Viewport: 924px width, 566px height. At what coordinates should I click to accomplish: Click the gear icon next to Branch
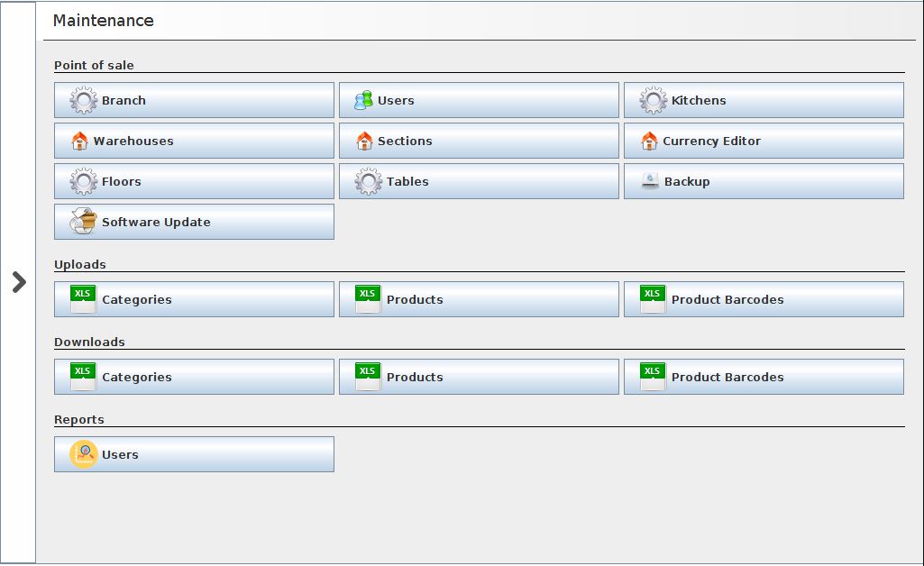click(x=84, y=101)
